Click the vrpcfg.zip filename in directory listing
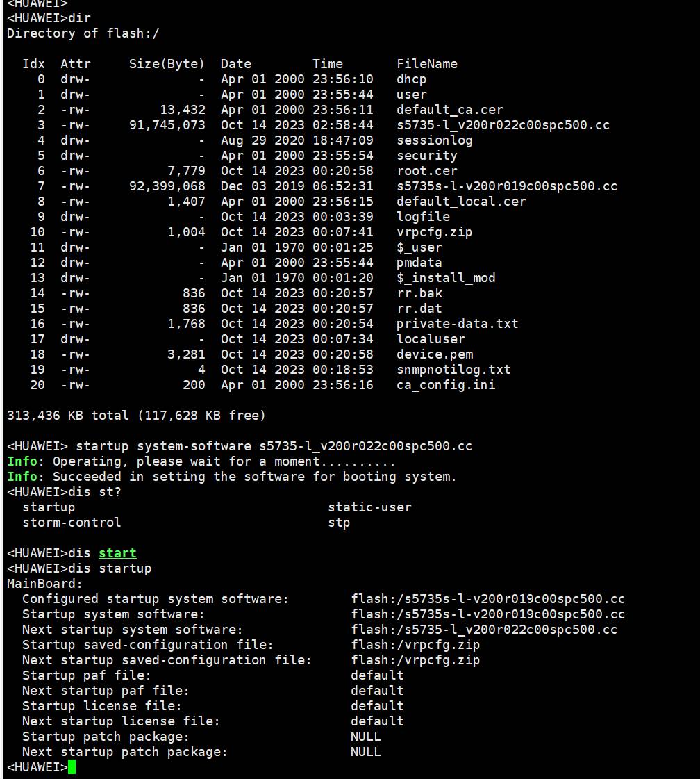This screenshot has height=779, width=700. (x=435, y=232)
